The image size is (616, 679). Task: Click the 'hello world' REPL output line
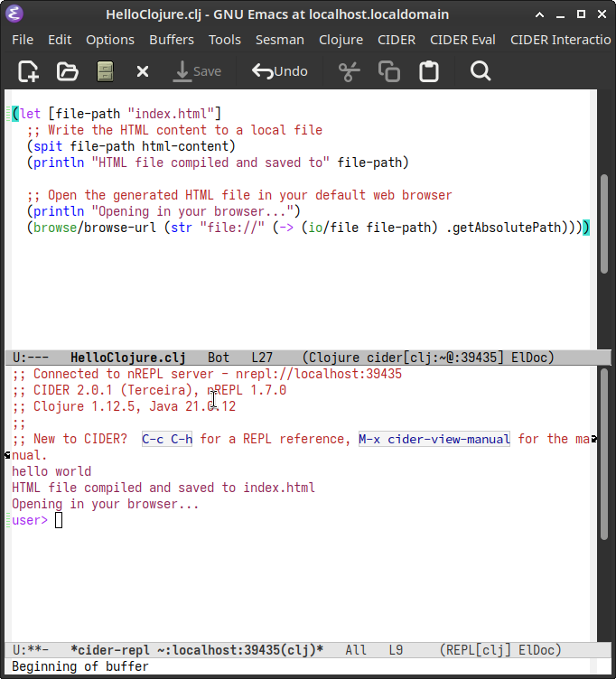[x=51, y=471]
